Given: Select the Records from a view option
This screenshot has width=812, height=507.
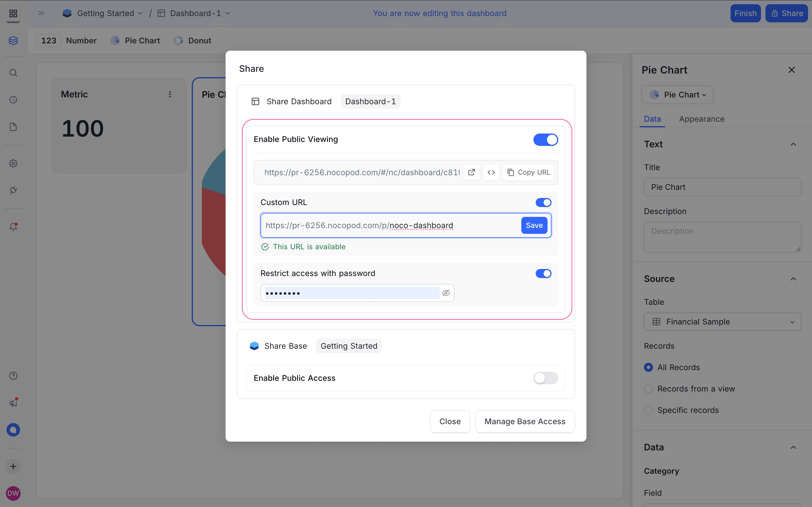Looking at the screenshot, I should coord(648,389).
